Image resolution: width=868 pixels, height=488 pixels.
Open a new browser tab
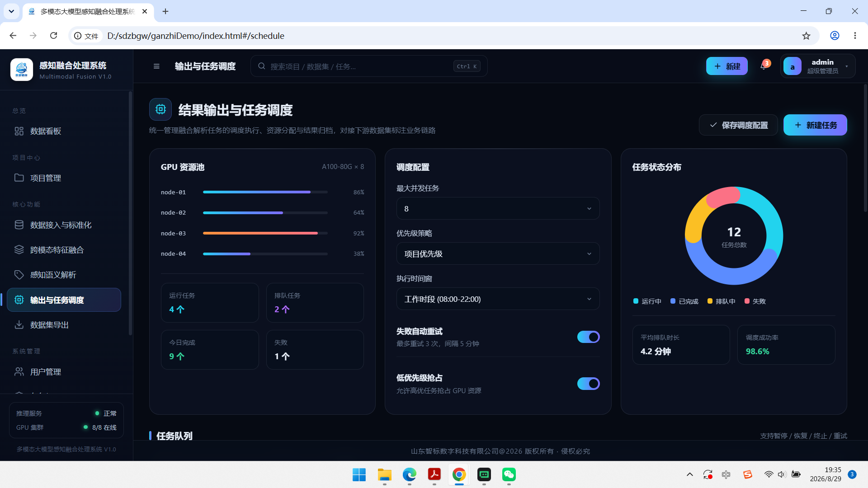coord(165,11)
